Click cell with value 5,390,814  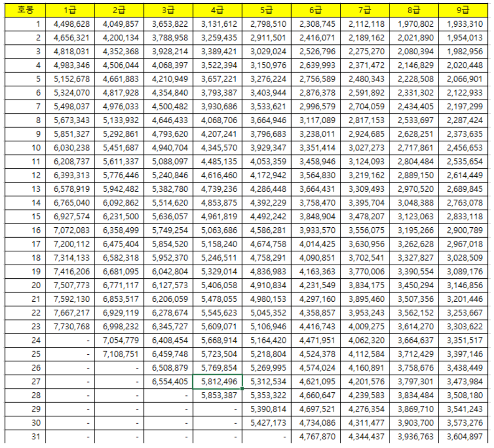coord(267,409)
